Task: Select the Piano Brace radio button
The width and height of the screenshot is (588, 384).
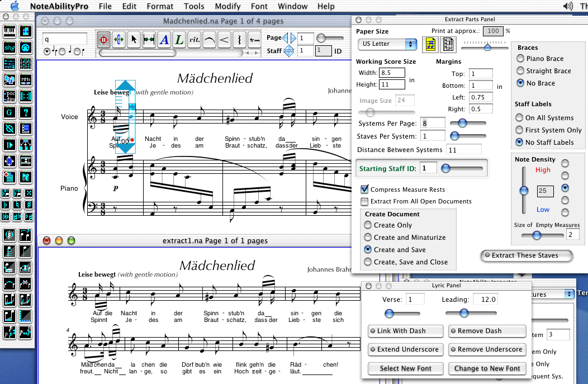Action: [521, 59]
